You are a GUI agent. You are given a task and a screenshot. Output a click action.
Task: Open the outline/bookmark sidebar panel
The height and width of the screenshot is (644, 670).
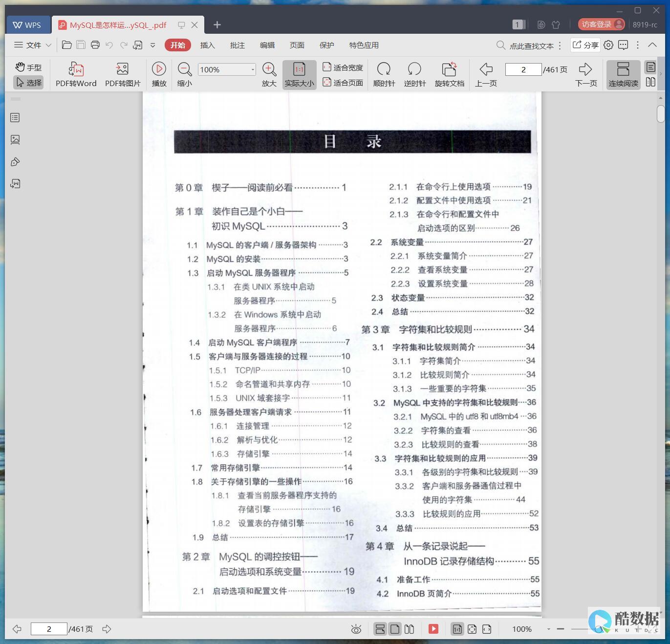15,117
